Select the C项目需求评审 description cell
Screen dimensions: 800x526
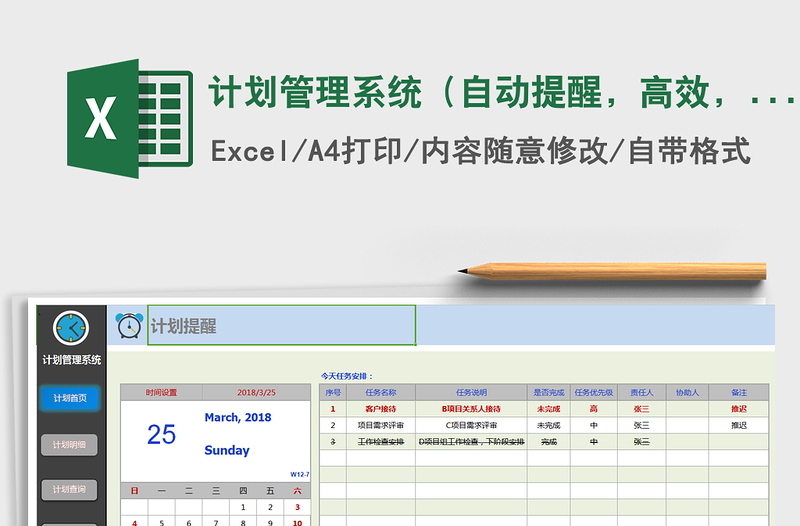point(471,425)
